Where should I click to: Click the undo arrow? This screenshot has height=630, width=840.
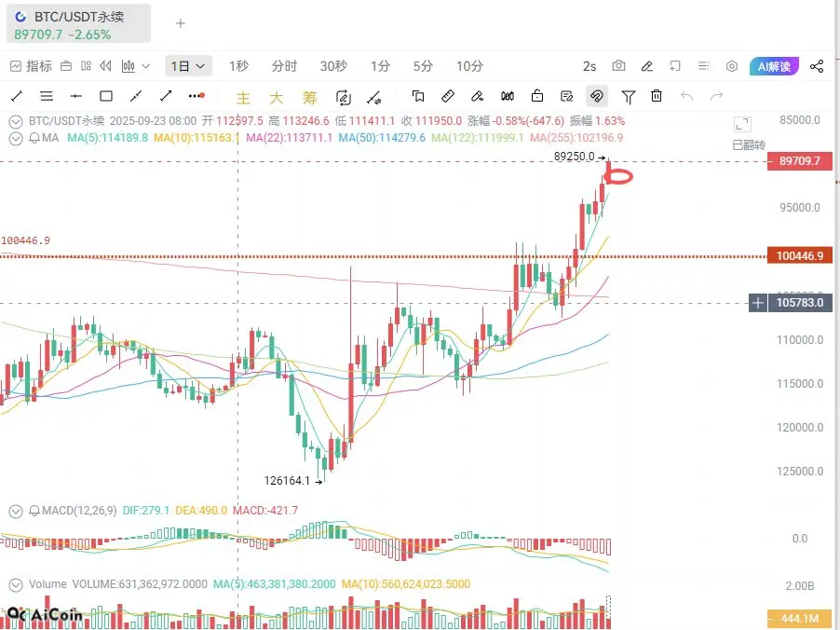point(686,96)
